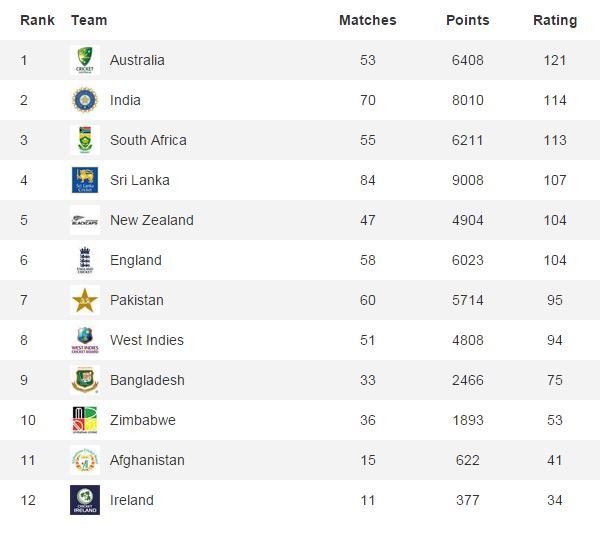The height and width of the screenshot is (536, 601).
Task: Sort by the Matches column header
Action: (367, 20)
